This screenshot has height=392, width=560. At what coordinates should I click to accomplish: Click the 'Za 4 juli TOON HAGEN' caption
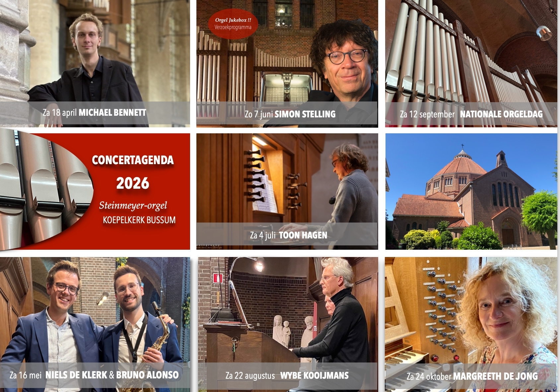coord(288,235)
